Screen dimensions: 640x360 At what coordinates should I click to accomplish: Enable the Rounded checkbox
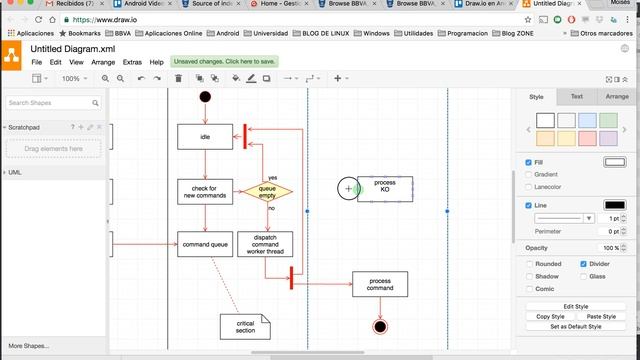529,264
